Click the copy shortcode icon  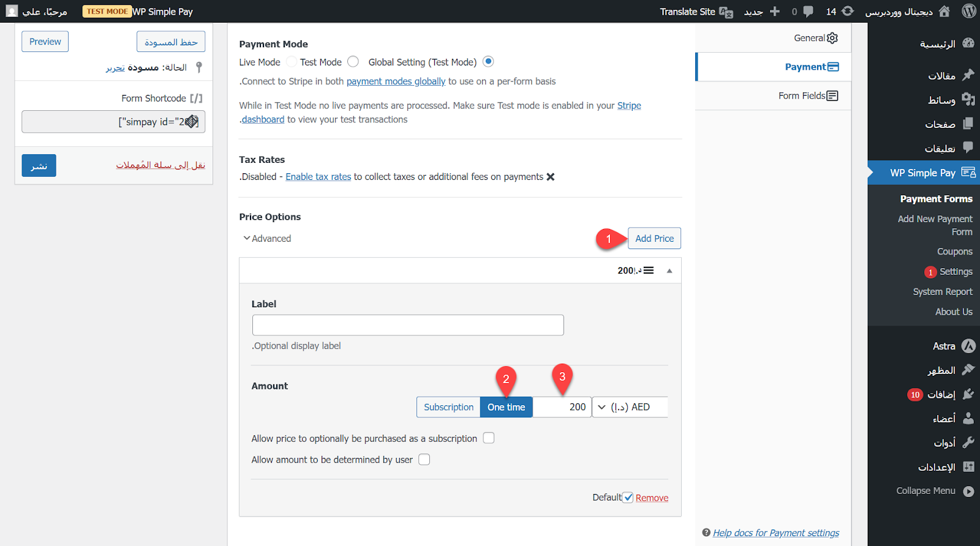coord(192,122)
